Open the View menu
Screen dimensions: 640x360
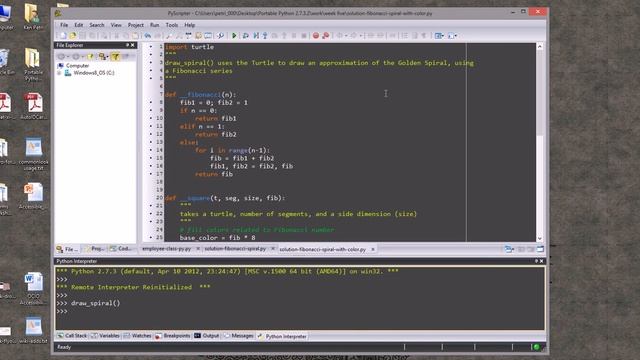pos(116,25)
